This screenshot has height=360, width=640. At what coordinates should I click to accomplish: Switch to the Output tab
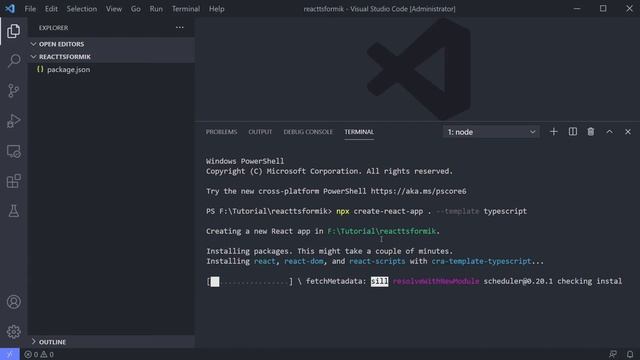point(260,132)
